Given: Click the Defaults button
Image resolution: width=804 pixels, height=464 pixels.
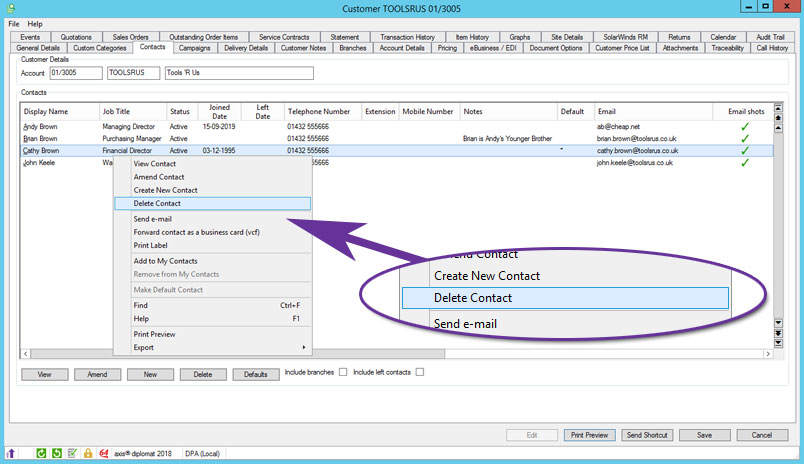Looking at the screenshot, I should (255, 375).
